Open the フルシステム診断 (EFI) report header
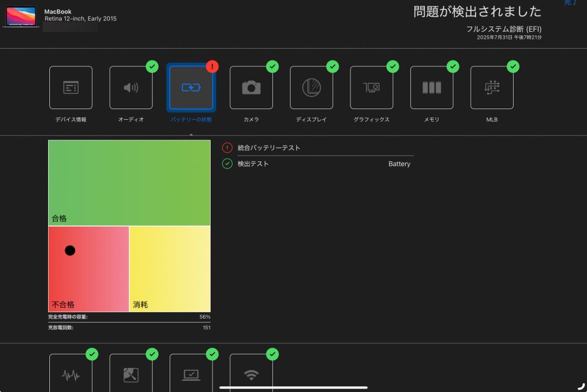This screenshot has width=587, height=392. (505, 29)
